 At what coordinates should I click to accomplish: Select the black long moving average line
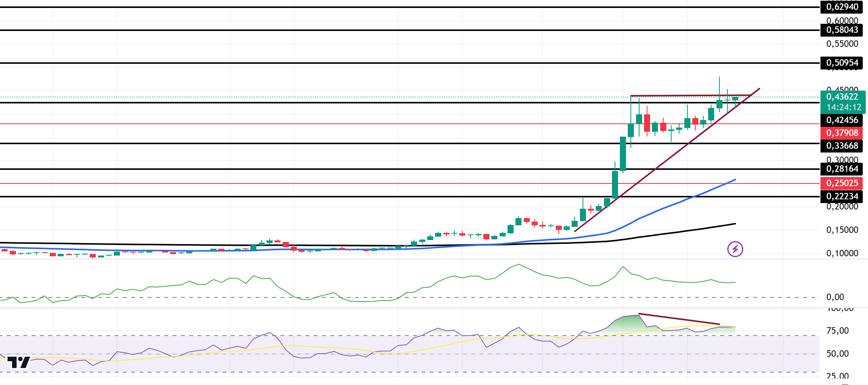click(x=679, y=231)
